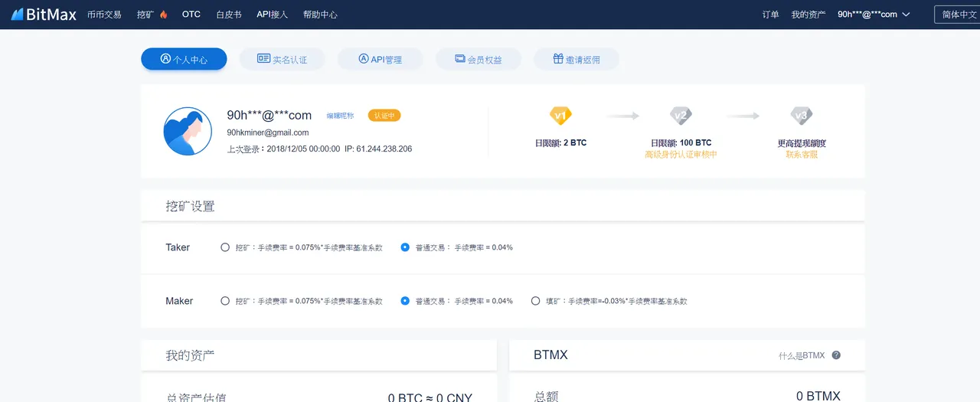Click the 什么是BTMX question mark icon
The width and height of the screenshot is (980, 402).
pos(836,355)
